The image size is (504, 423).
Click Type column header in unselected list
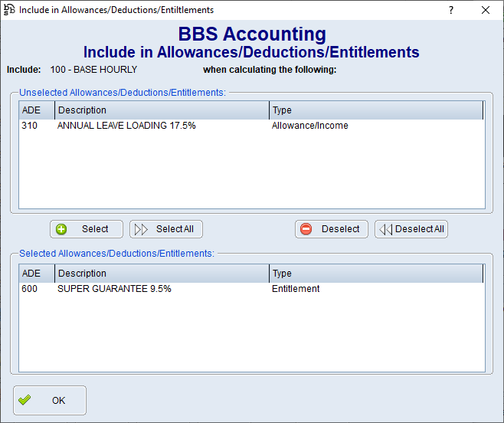tap(375, 110)
